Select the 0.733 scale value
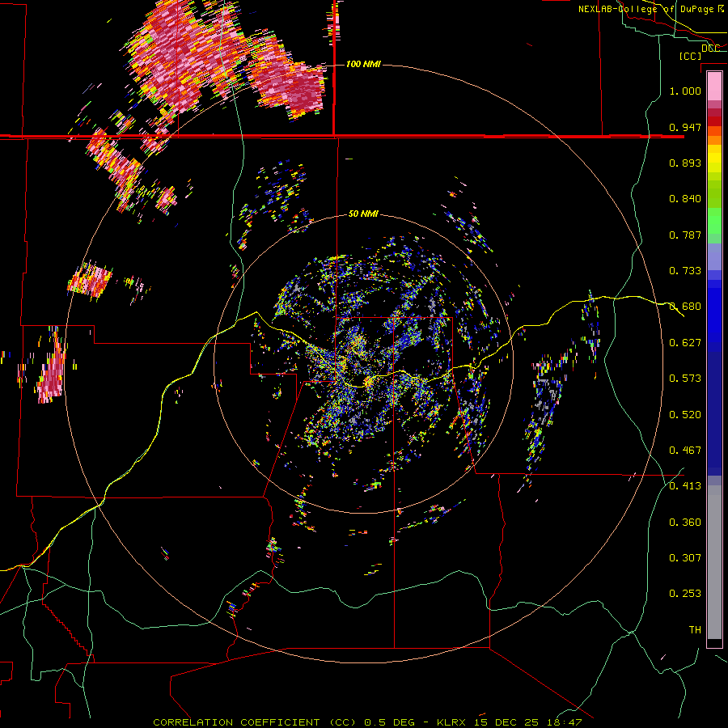The width and height of the screenshot is (728, 728). pyautogui.click(x=685, y=271)
